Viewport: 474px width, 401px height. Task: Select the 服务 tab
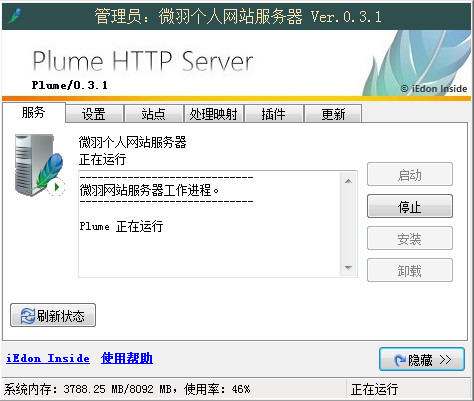(33, 113)
